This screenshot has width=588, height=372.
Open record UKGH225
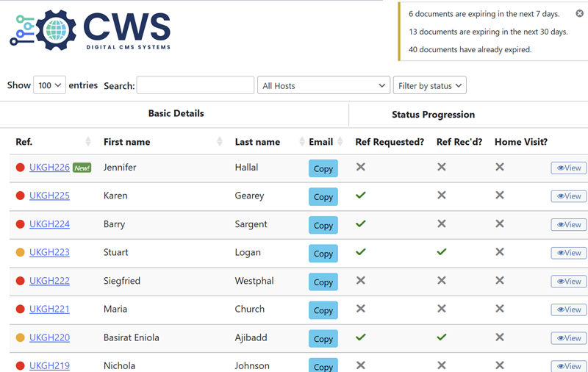pos(49,196)
